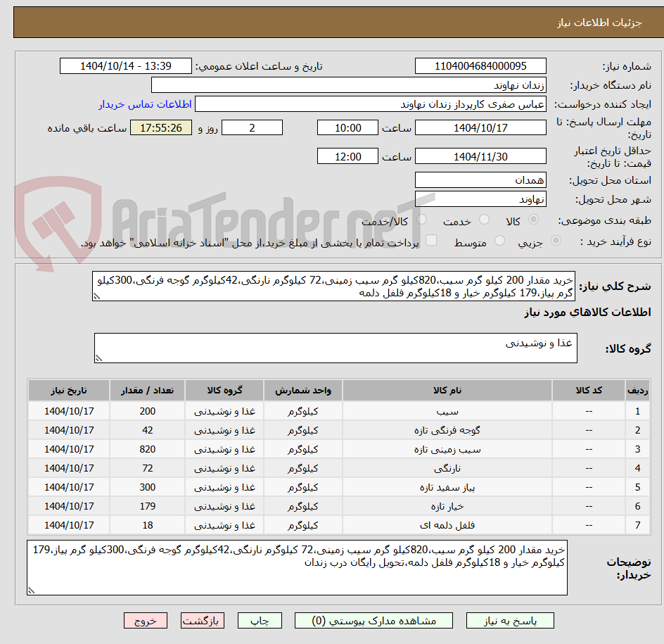Click the خیار تازه item name
The width and height of the screenshot is (664, 644).
pyautogui.click(x=447, y=507)
